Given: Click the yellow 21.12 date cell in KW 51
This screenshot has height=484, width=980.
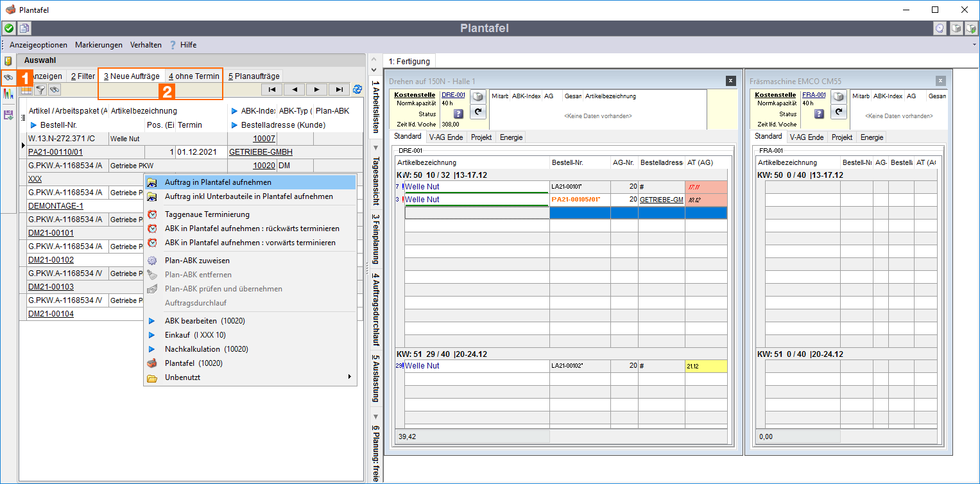Looking at the screenshot, I should coord(706,366).
